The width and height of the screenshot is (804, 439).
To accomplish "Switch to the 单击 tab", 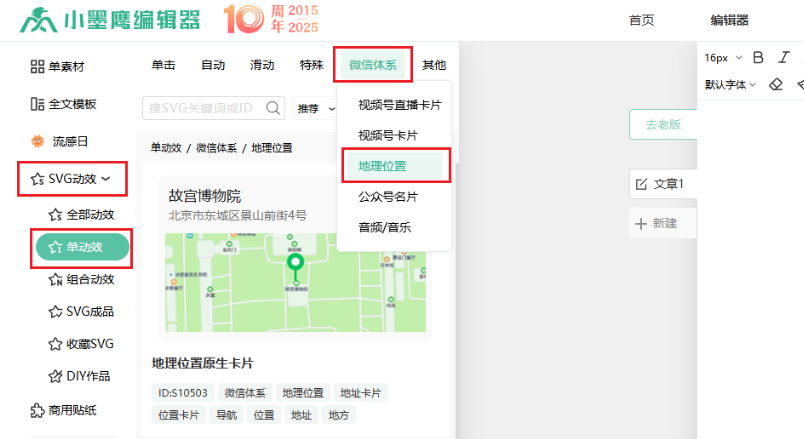I will 164,65.
